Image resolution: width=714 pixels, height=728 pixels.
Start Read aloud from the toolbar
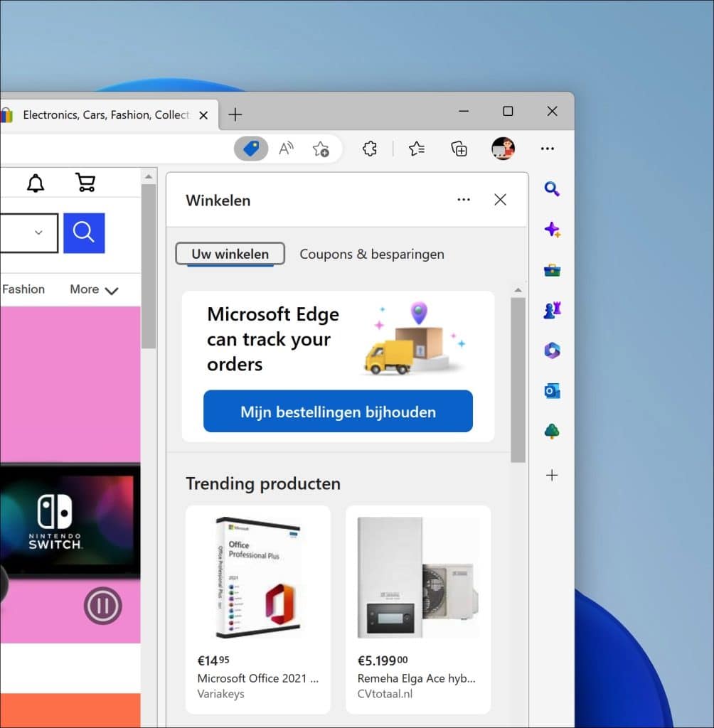click(x=286, y=148)
